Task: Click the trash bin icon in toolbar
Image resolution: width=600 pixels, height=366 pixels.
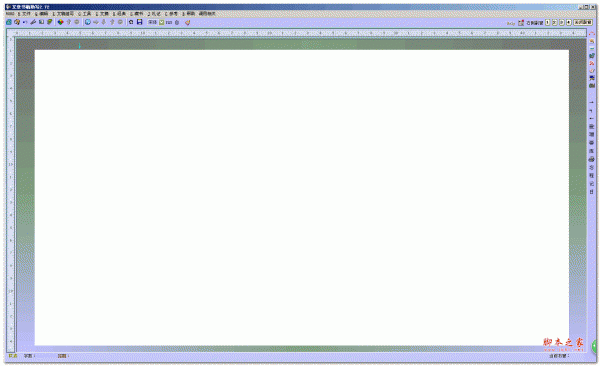Action: click(x=177, y=22)
